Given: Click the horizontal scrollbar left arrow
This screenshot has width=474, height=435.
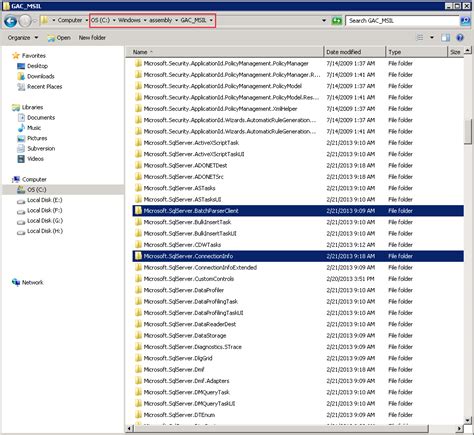Looking at the screenshot, I should click(129, 428).
